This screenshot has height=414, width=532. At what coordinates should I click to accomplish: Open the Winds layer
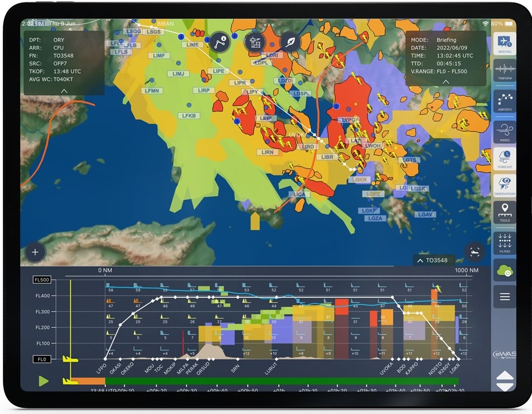[x=504, y=131]
